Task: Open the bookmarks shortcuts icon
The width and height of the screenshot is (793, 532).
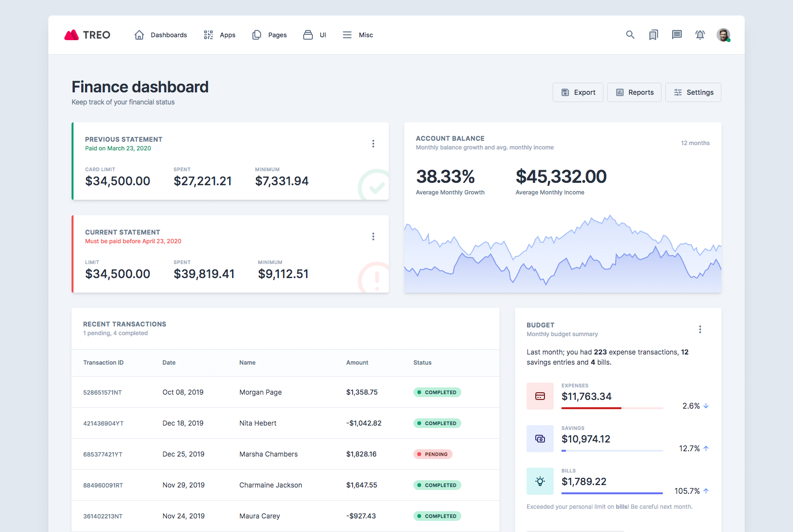Action: click(x=653, y=35)
